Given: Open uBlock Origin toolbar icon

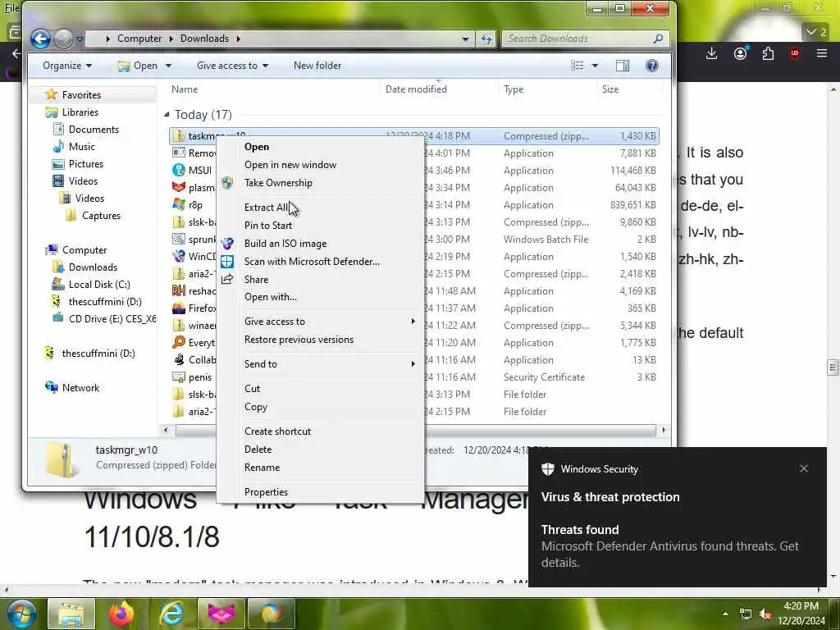Looking at the screenshot, I should [x=794, y=53].
